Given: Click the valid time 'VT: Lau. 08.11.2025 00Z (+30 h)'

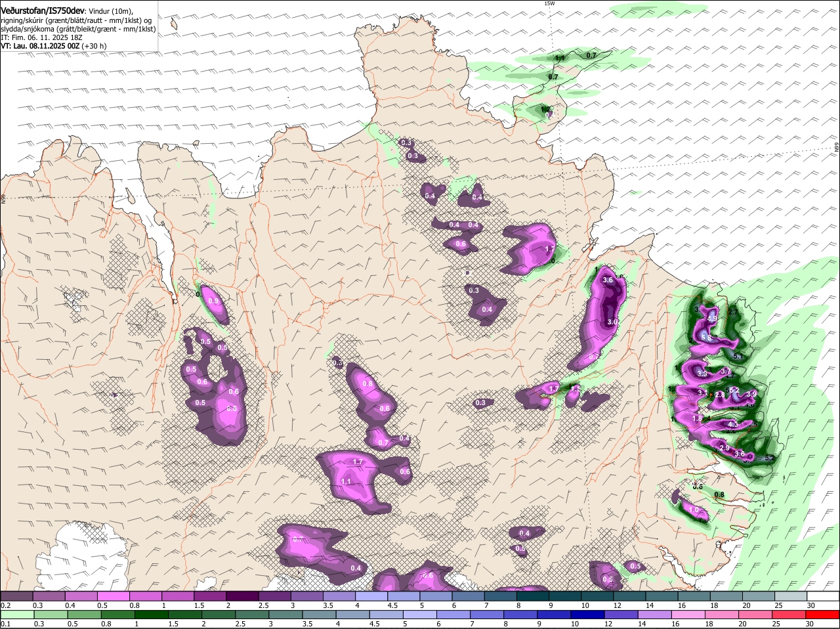Looking at the screenshot, I should pyautogui.click(x=54, y=46).
